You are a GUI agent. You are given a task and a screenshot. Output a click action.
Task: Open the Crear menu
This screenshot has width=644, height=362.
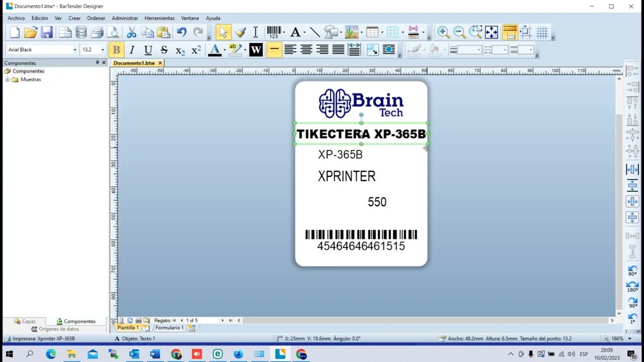click(x=74, y=18)
